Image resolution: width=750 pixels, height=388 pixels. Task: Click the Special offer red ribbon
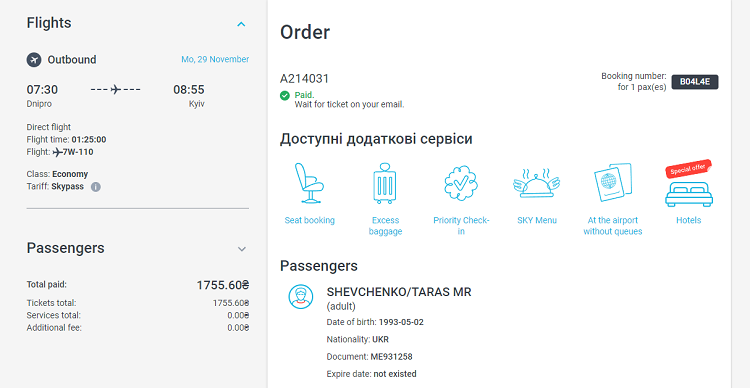[688, 168]
